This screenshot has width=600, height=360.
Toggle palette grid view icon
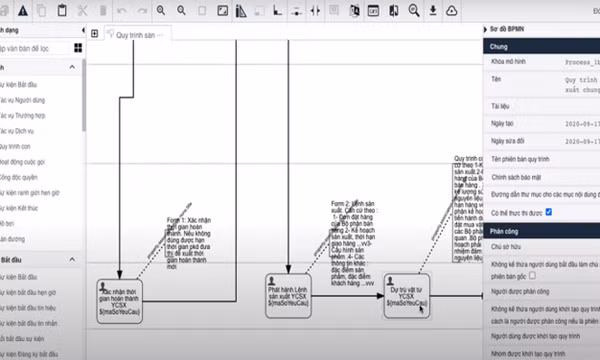click(x=78, y=48)
